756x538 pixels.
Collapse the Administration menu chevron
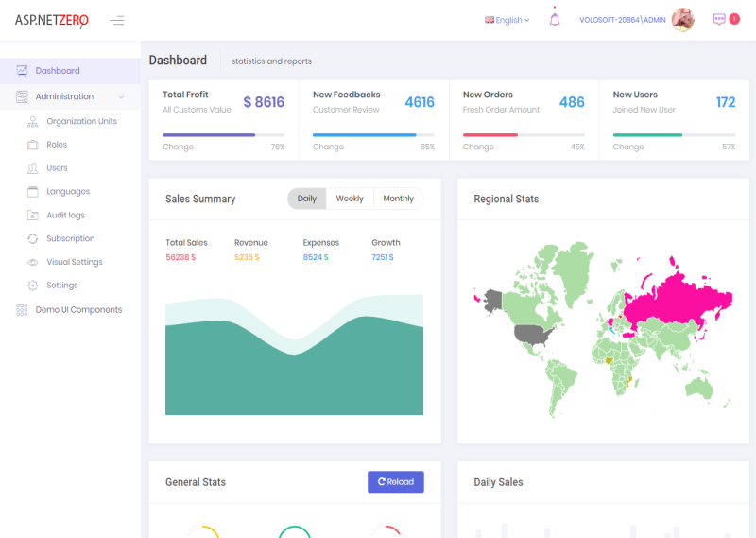click(121, 96)
